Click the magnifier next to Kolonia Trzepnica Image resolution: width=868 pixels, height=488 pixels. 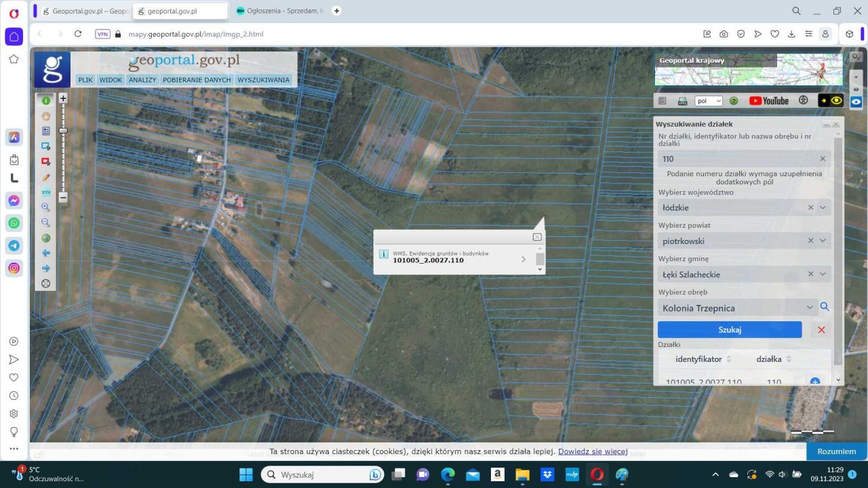[825, 307]
